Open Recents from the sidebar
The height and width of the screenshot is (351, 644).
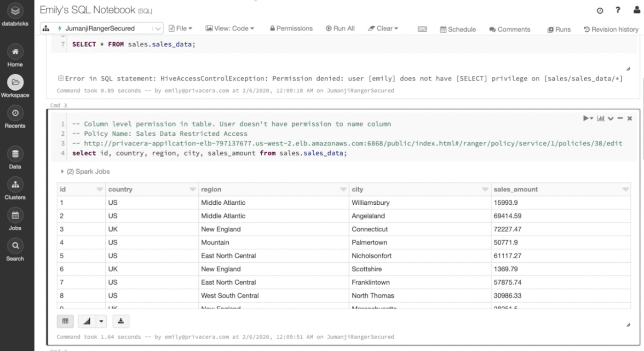click(15, 118)
